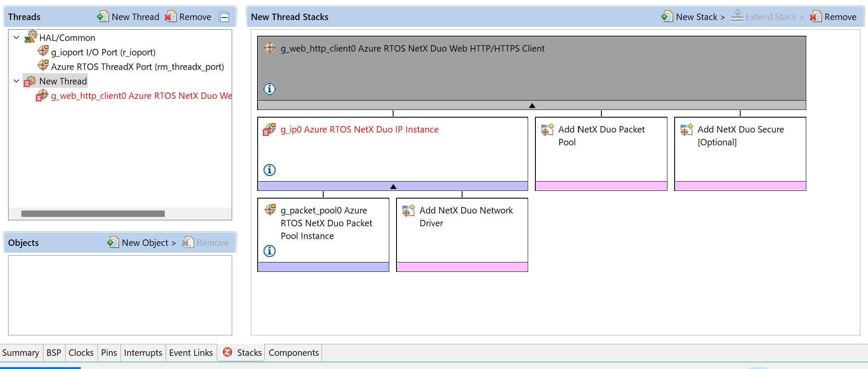Click the disabled Remove icon in Objects panel
This screenshot has height=369, width=868.
click(188, 242)
